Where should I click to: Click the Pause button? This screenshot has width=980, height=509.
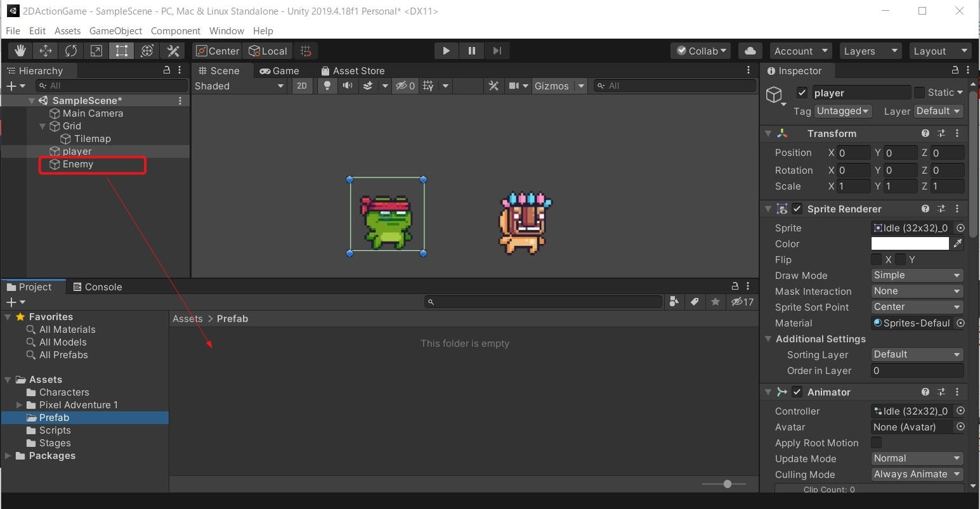pos(471,51)
